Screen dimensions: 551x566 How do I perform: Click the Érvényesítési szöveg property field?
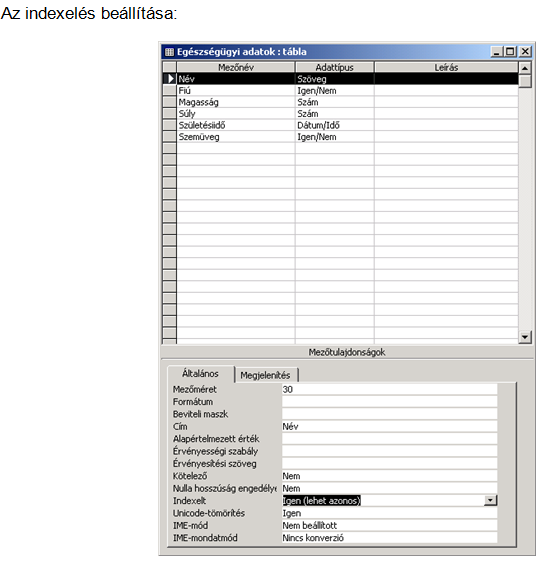coord(389,463)
